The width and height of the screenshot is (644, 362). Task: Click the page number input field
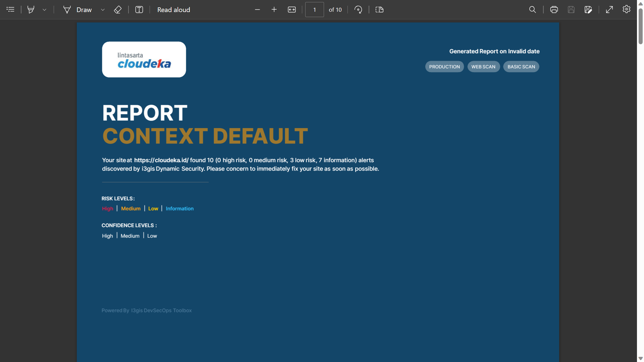[x=314, y=10]
